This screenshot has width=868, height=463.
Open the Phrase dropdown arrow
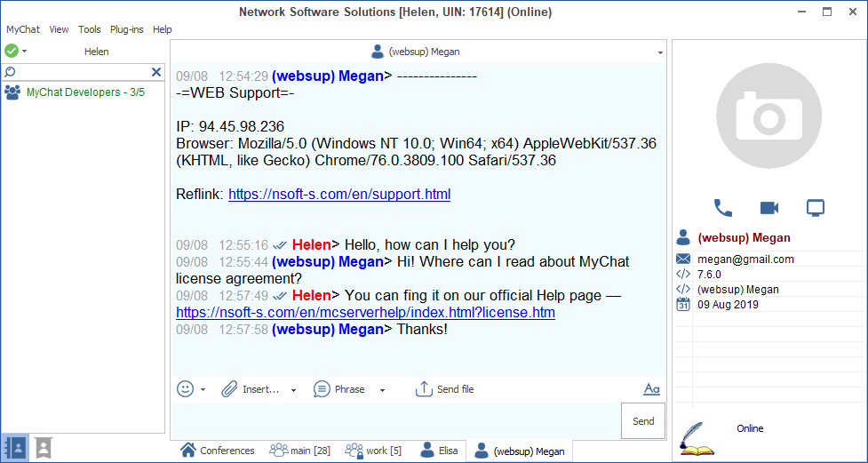click(x=382, y=390)
